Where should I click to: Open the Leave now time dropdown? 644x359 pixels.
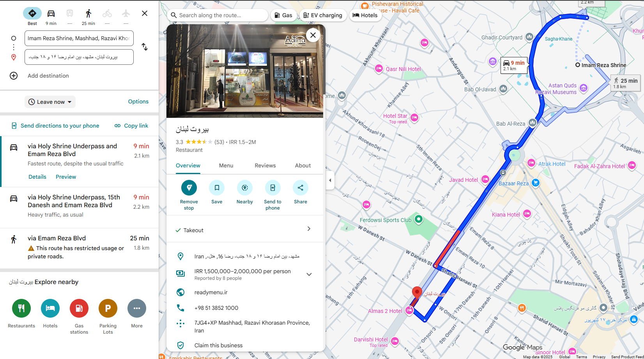pyautogui.click(x=50, y=102)
